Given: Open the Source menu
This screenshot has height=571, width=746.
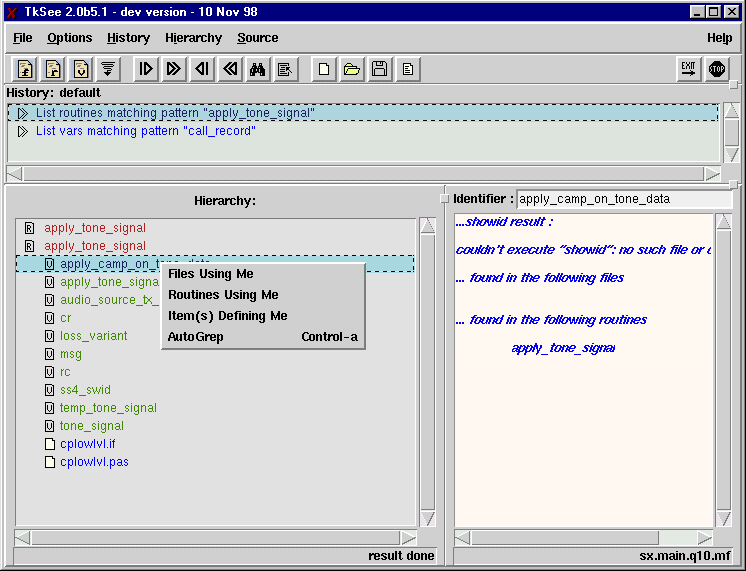Looking at the screenshot, I should click(x=257, y=38).
